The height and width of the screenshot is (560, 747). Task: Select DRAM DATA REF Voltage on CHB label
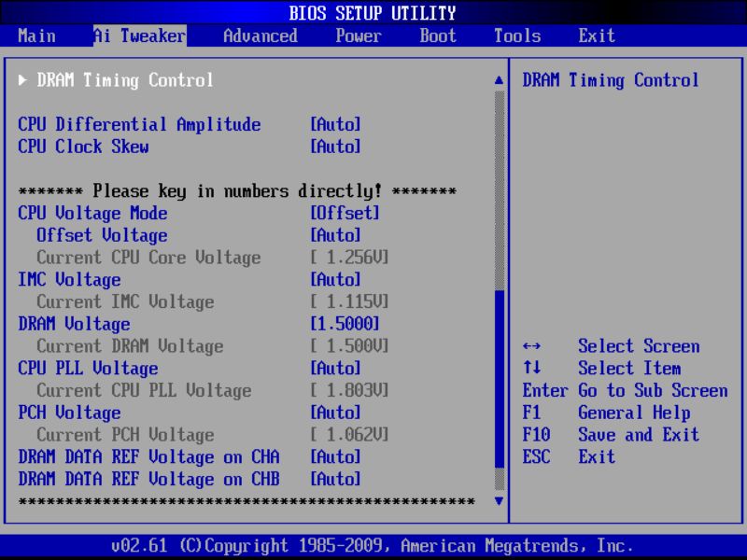[x=148, y=479]
